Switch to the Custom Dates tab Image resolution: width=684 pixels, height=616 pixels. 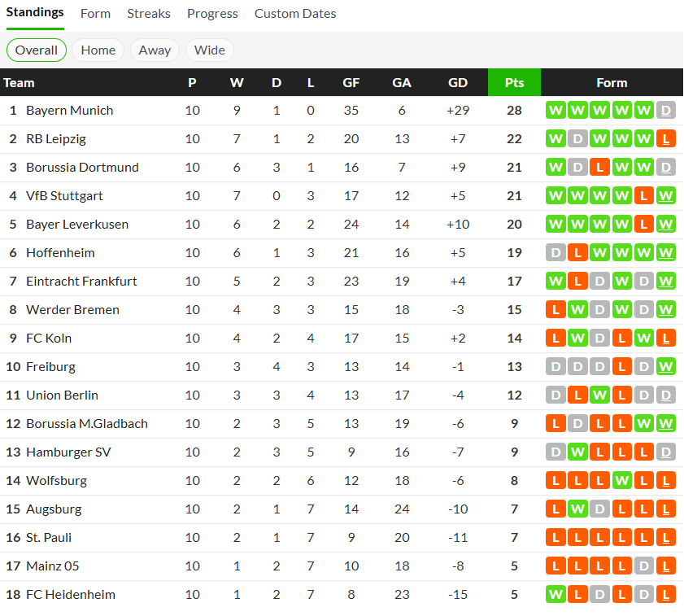295,14
